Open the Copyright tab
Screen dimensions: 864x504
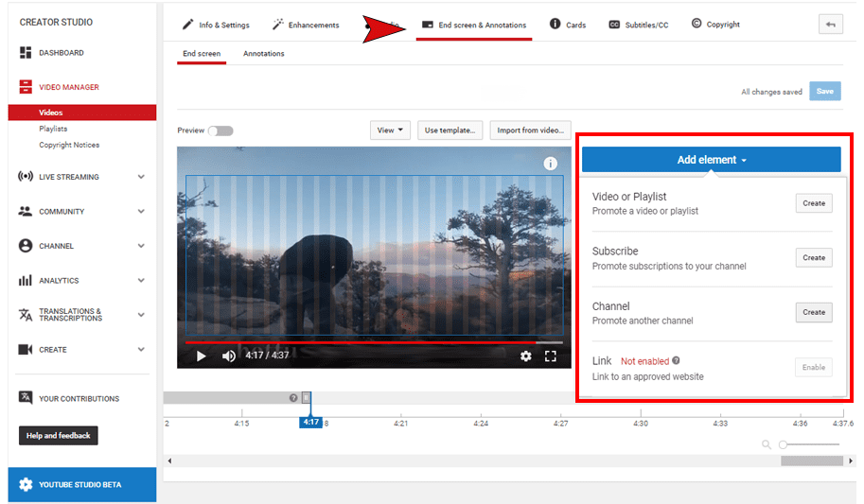[x=715, y=25]
